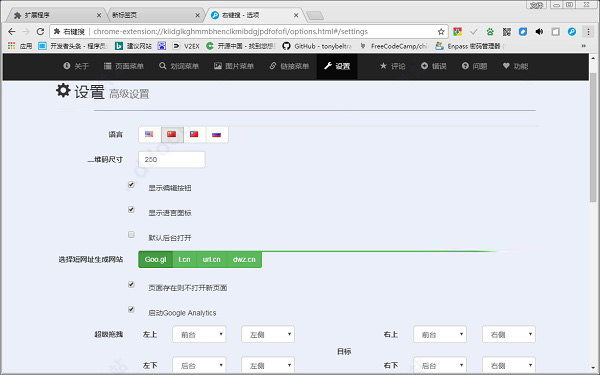Open the Enpass 密码管理器 bookmark

(470, 46)
